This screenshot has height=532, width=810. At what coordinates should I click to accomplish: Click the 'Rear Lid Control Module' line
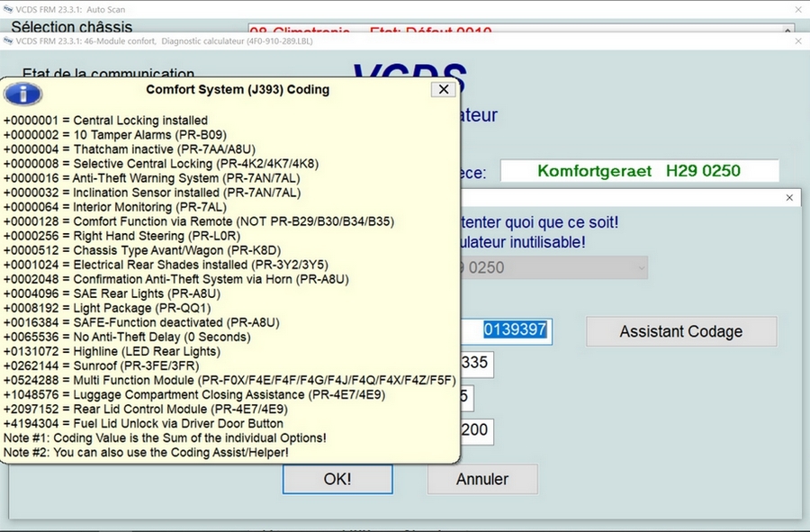coord(146,410)
